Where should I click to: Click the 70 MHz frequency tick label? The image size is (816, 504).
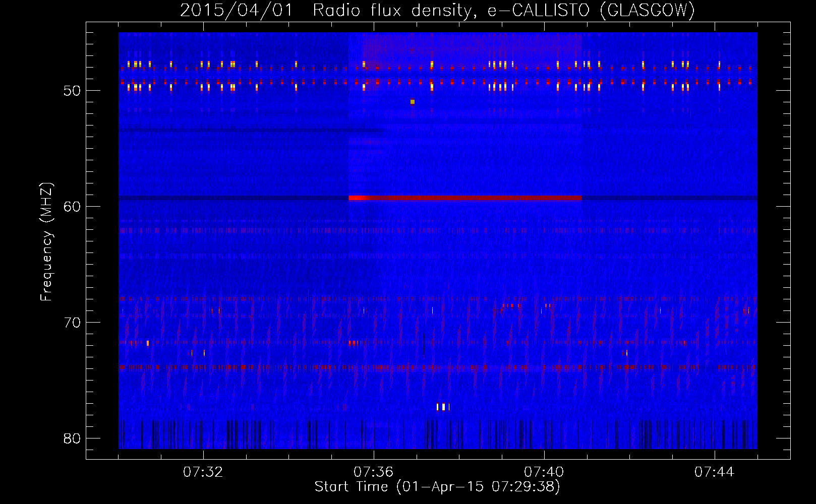click(72, 323)
